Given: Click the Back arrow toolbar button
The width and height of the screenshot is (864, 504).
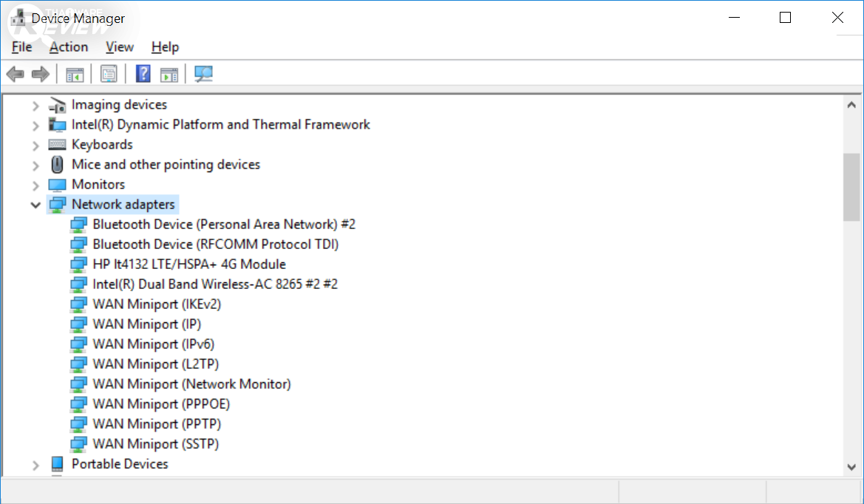Looking at the screenshot, I should [15, 74].
